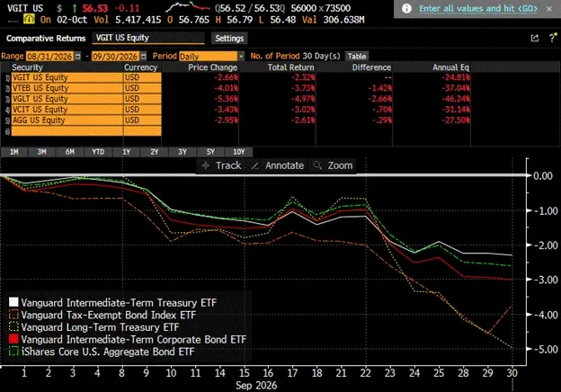Select the YTD range tab
Image resolution: width=561 pixels, height=392 pixels.
pyautogui.click(x=98, y=152)
